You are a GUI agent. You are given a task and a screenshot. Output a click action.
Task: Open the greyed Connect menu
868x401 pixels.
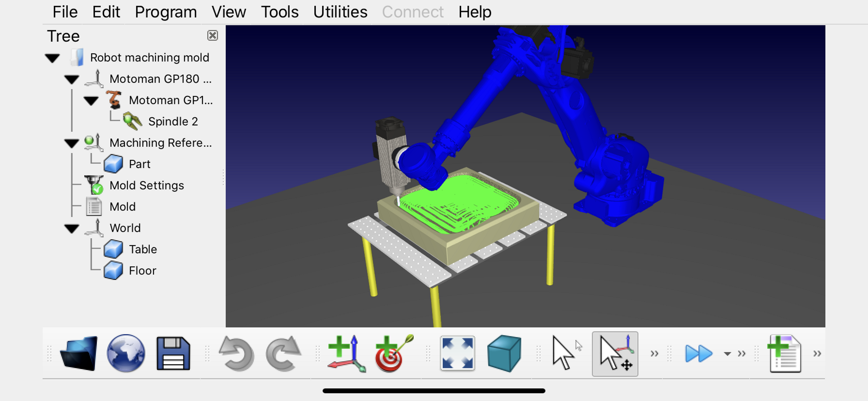click(412, 12)
